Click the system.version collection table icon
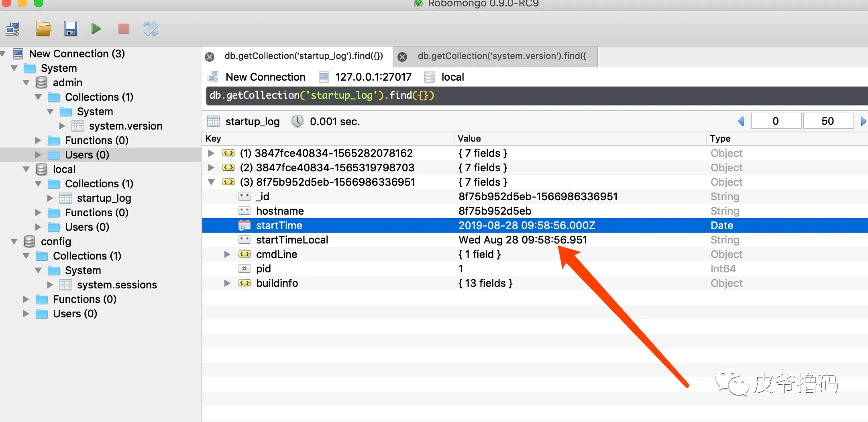Viewport: 868px width, 422px height. click(78, 126)
